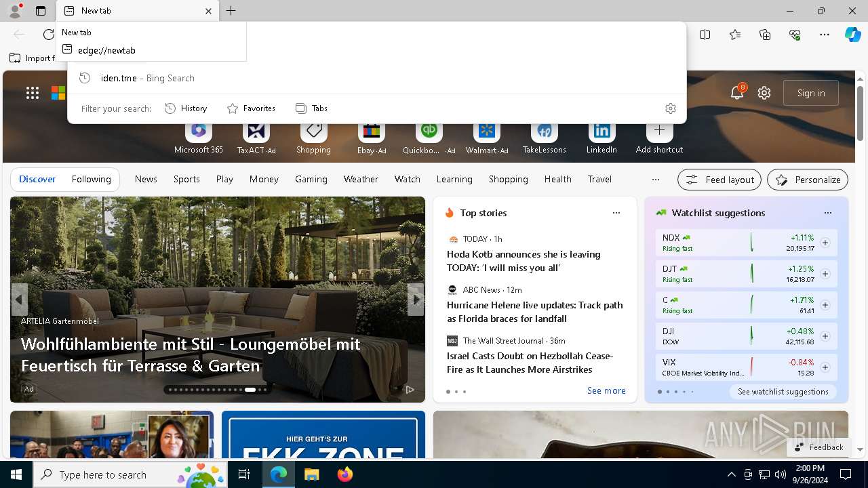Open split screen icon in toolbar
Viewport: 868px width, 488px height.
(705, 35)
